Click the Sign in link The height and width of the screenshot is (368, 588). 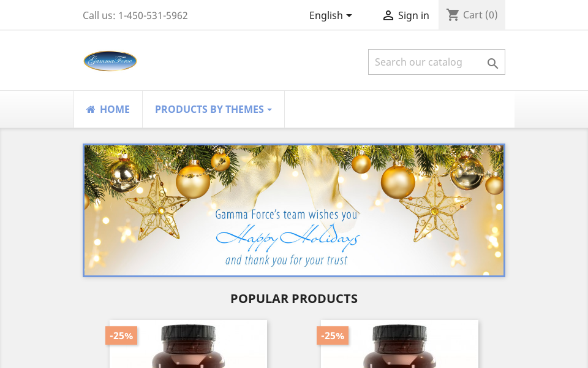tap(405, 15)
